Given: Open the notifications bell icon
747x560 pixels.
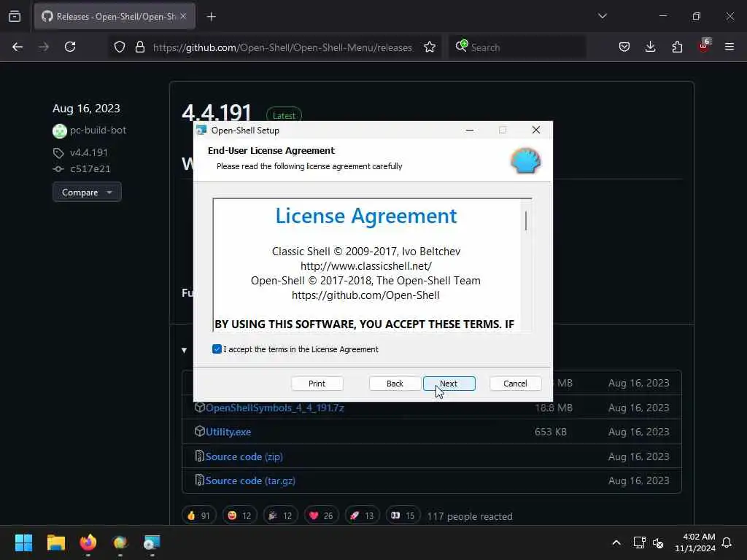Looking at the screenshot, I should (x=727, y=542).
